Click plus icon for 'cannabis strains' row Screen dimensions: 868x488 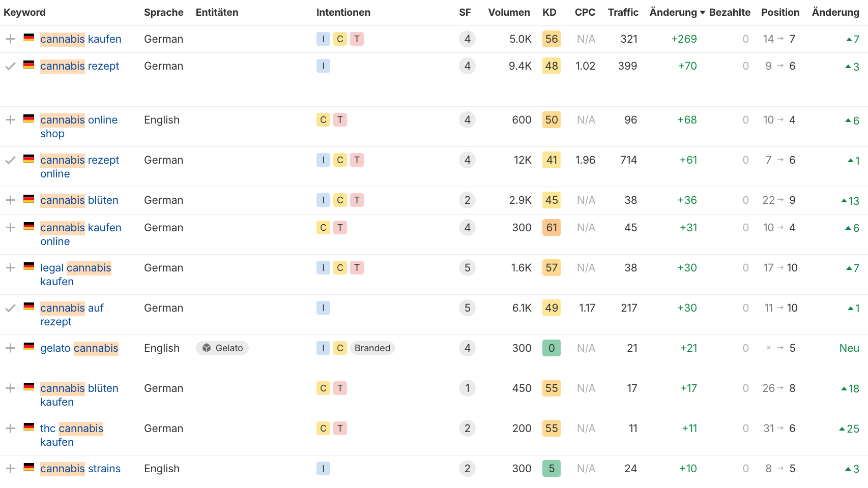(10, 469)
